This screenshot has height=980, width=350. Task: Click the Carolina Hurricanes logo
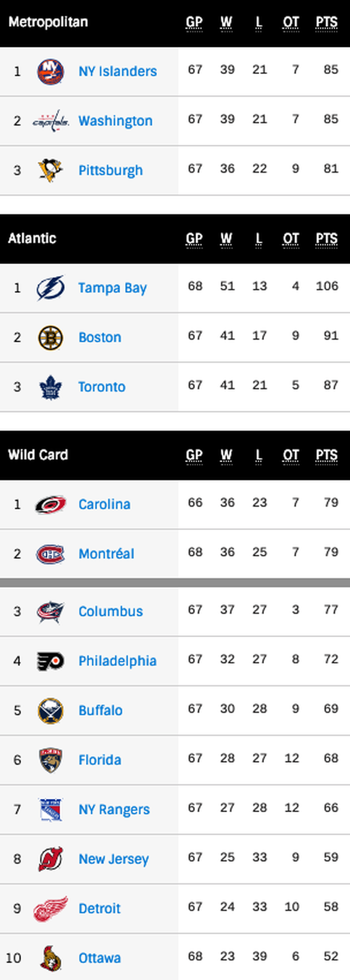coord(51,505)
